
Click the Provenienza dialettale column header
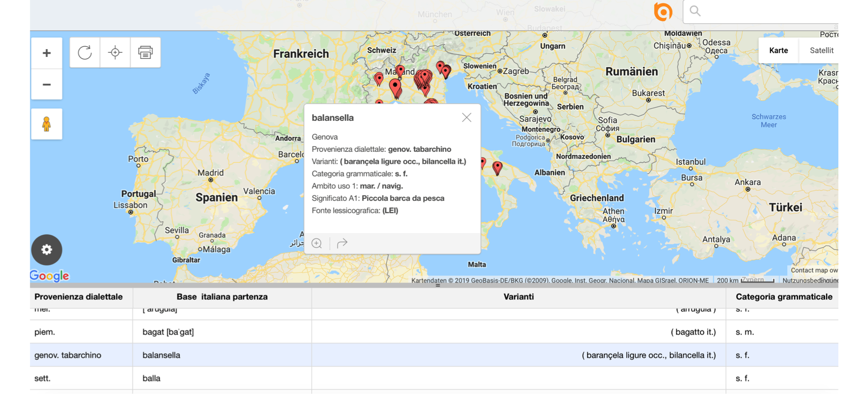[79, 297]
